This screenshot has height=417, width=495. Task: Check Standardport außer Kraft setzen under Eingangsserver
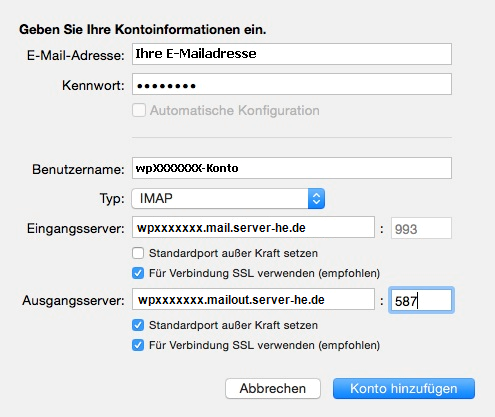pyautogui.click(x=138, y=253)
